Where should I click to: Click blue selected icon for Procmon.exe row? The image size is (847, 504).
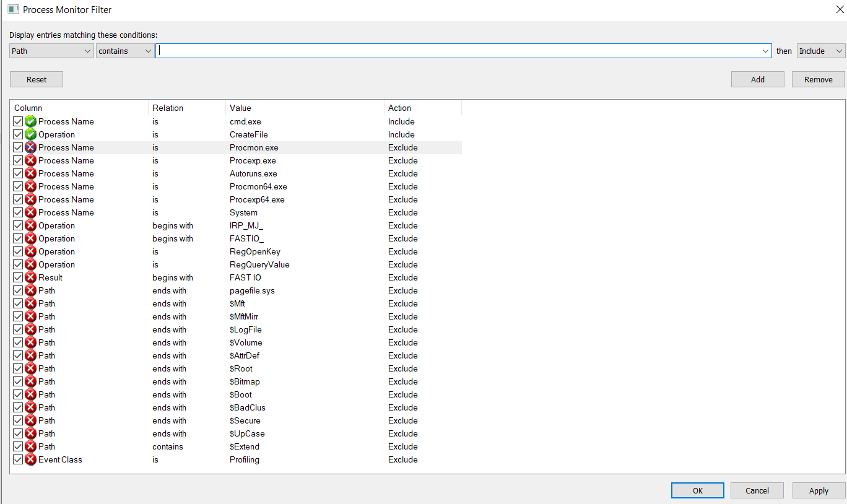pyautogui.click(x=30, y=147)
